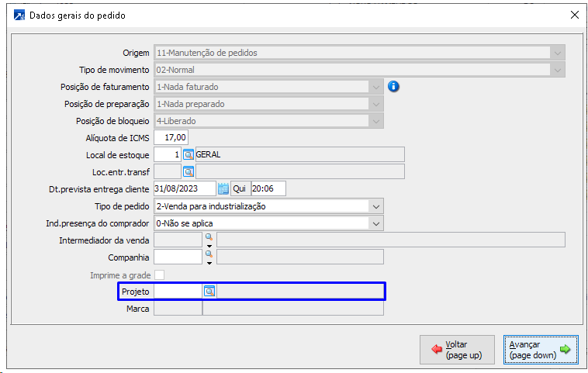Close the Dados gerais do pedido dialog
This screenshot has height=373, width=588.
575,15
